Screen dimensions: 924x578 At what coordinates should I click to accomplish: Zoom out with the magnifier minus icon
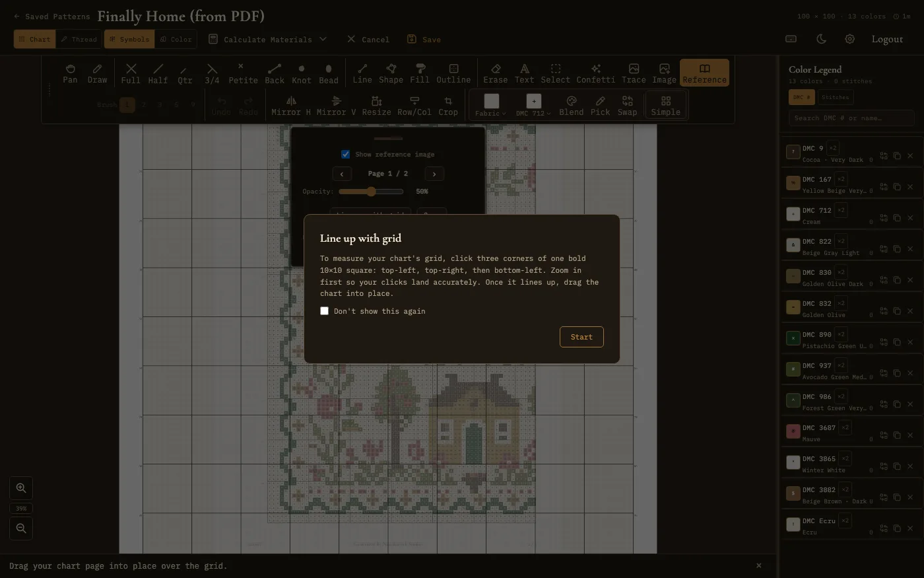(21, 528)
